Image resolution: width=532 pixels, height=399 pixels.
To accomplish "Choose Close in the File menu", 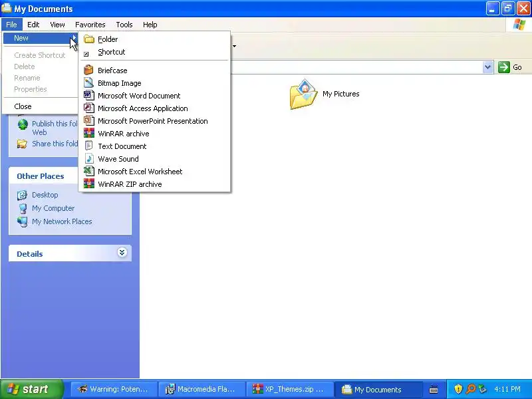I will pyautogui.click(x=41, y=106).
